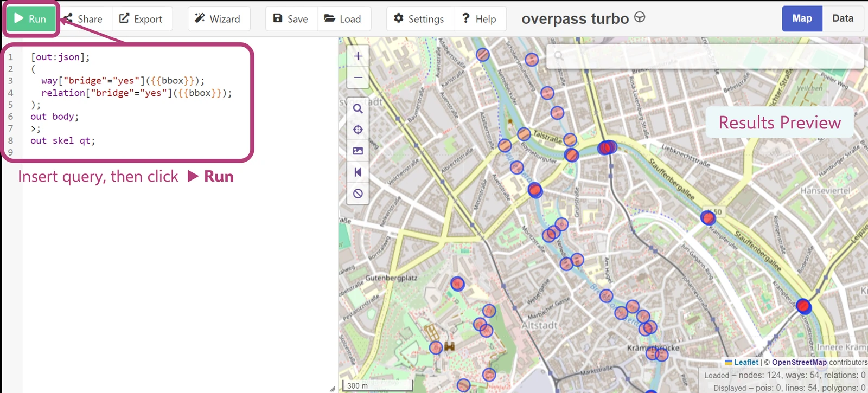This screenshot has height=393, width=868.
Task: Zoom in on the map
Action: click(x=358, y=56)
